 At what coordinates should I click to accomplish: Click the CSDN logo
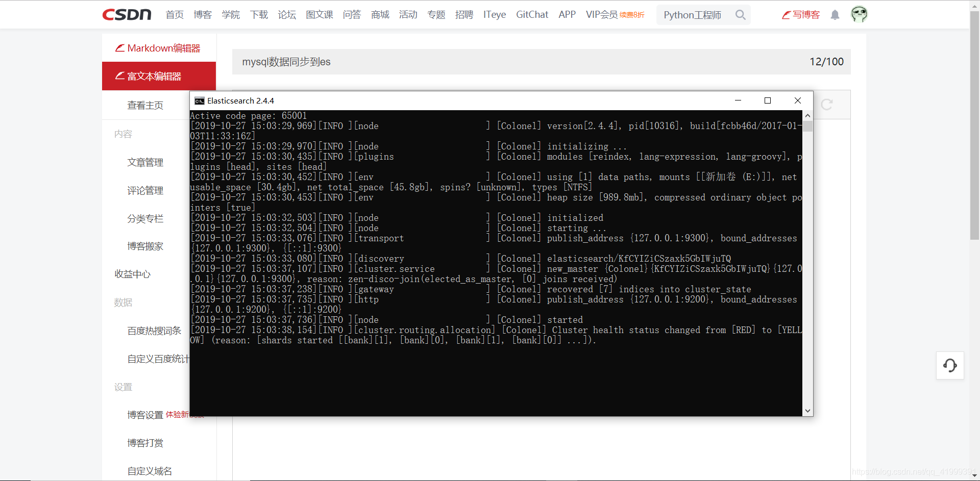(127, 14)
